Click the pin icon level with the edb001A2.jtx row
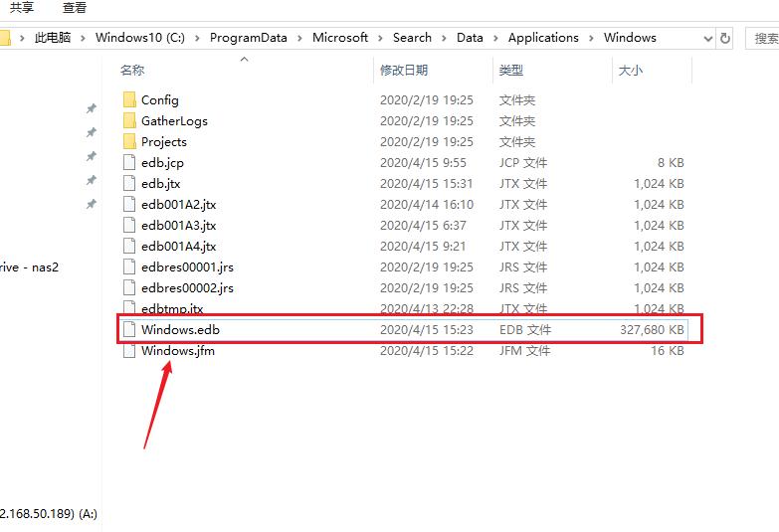The height and width of the screenshot is (532, 779). coord(92,204)
